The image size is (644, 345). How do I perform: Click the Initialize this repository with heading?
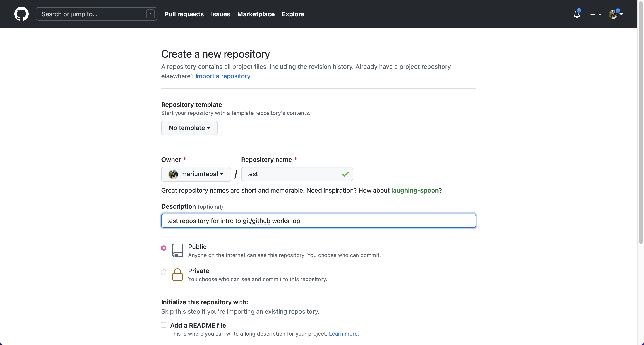point(205,302)
